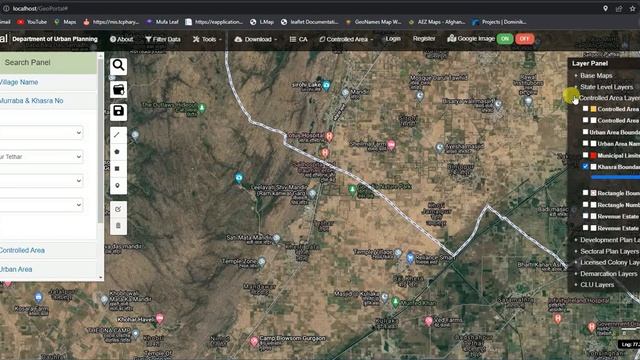The width and height of the screenshot is (640, 360).
Task: Enable the Municipal Limits layer
Action: [x=585, y=155]
